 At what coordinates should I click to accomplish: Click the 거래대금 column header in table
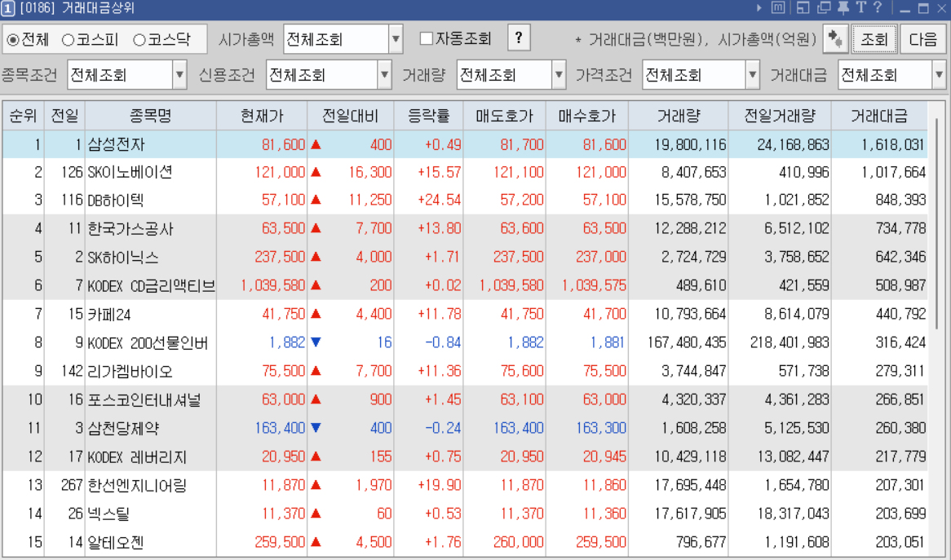pyautogui.click(x=879, y=115)
